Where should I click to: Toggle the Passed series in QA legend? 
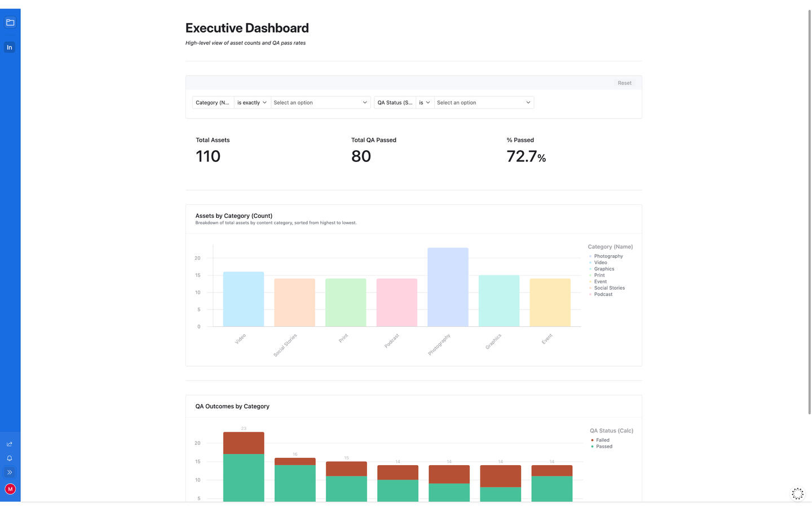(603, 446)
